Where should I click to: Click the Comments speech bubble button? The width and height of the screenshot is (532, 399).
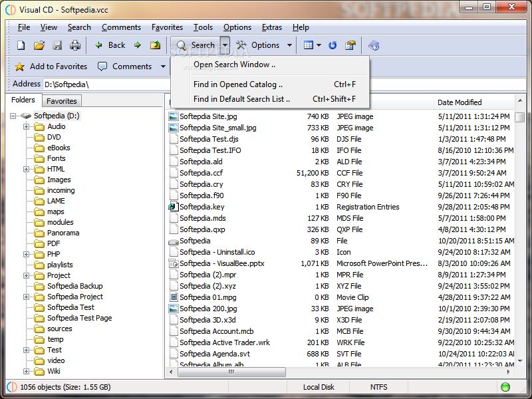(124, 66)
